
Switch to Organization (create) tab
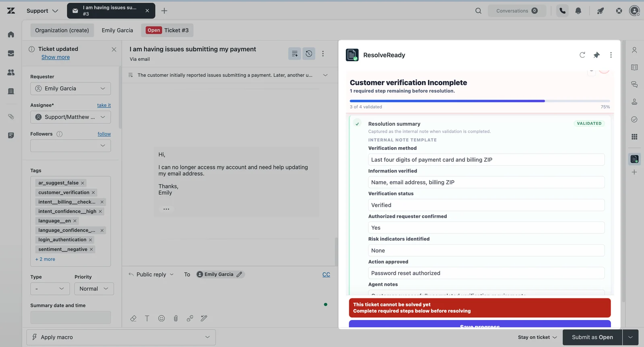tap(62, 30)
